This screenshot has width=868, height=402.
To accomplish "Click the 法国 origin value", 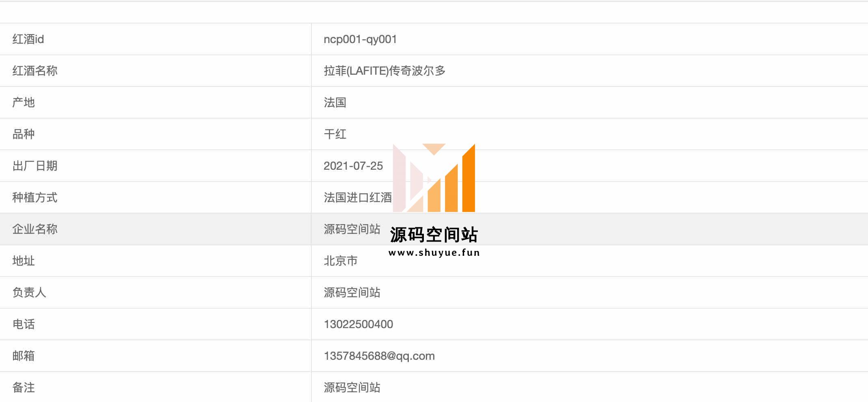I will coord(335,102).
